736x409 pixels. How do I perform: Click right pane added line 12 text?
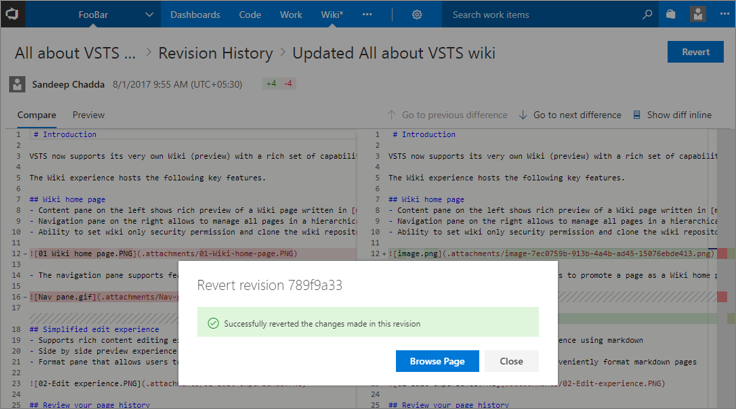(551, 254)
